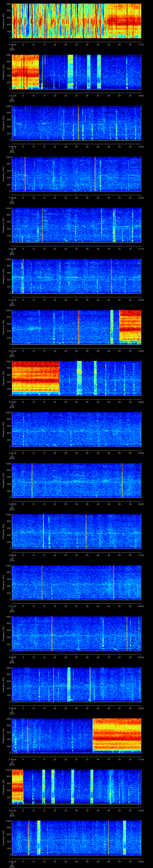The height and width of the screenshot is (868, 153).
Task: Click the spectrogram panel starting at 3:20:00
Action: pos(76,225)
